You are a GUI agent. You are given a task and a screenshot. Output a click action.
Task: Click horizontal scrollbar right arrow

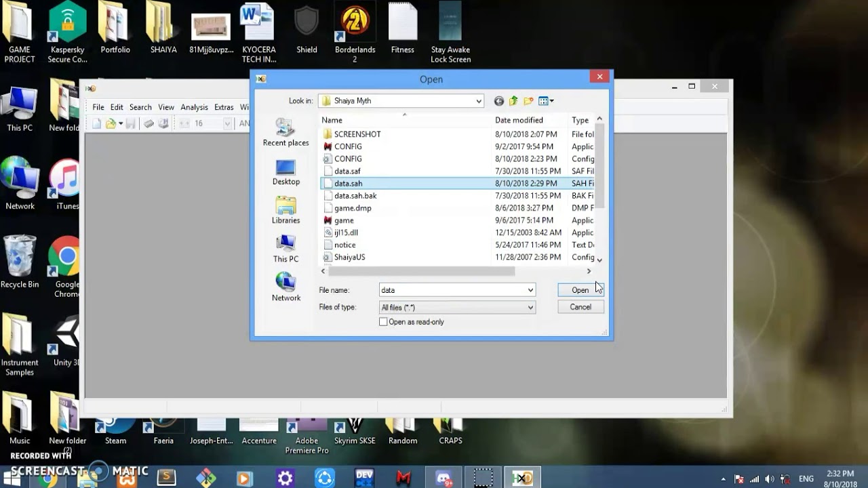pyautogui.click(x=589, y=271)
